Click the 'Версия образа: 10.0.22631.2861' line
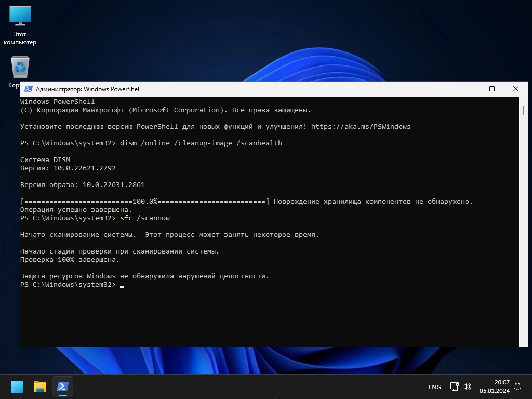This screenshot has height=399, width=532. coord(83,184)
